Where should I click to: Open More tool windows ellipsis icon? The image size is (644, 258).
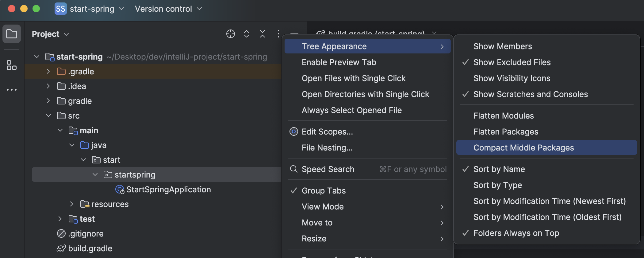[12, 90]
